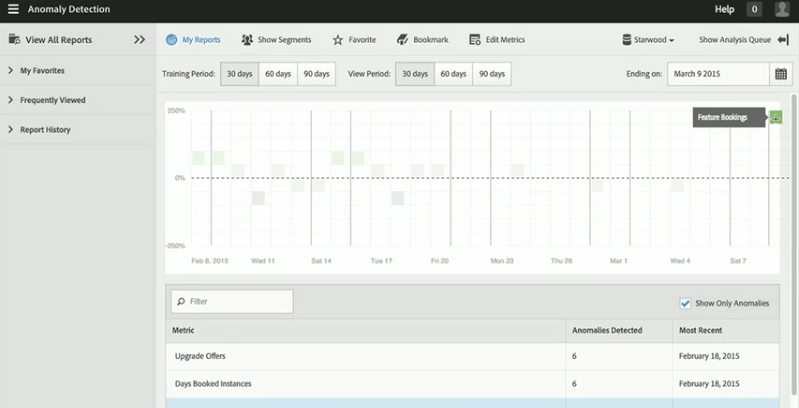
Task: Click the notification count badge
Action: 754,10
